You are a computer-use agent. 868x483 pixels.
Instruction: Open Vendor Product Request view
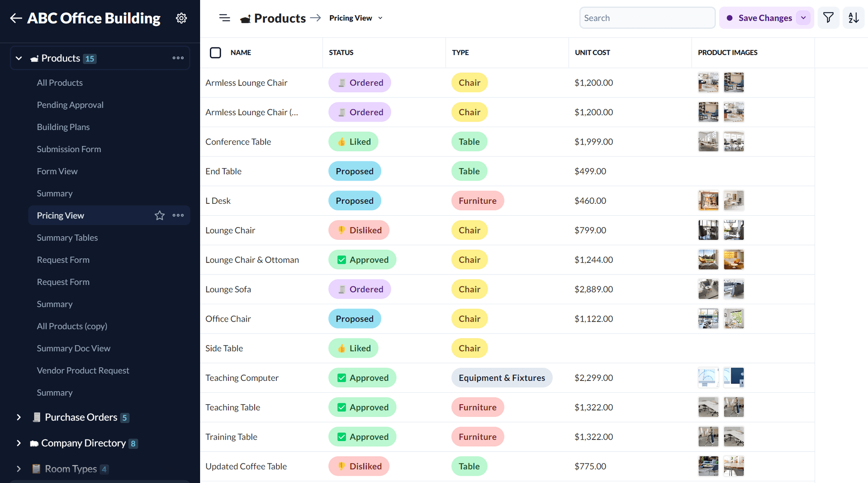(83, 370)
